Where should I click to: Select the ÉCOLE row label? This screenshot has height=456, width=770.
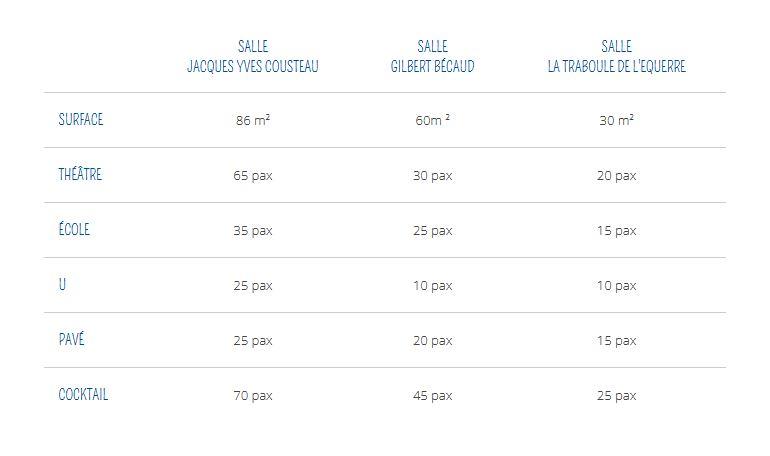(74, 229)
